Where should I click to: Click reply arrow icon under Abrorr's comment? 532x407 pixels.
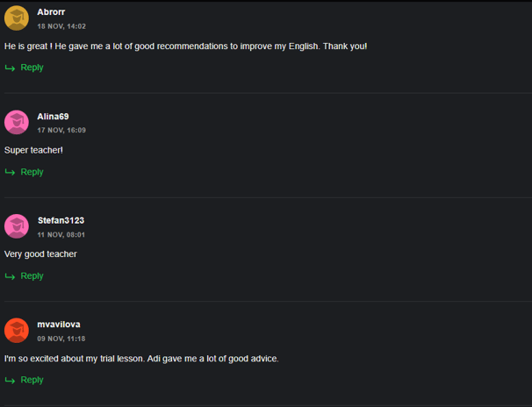pos(10,68)
